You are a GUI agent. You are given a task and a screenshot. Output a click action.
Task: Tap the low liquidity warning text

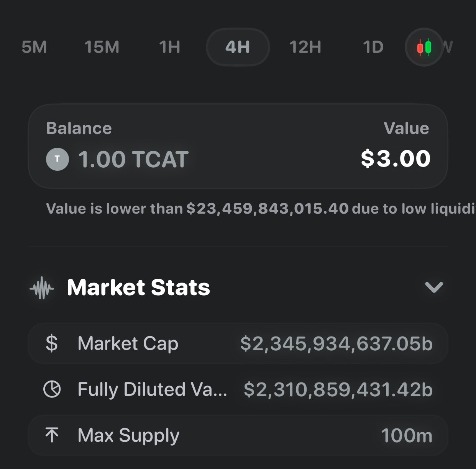[261, 209]
